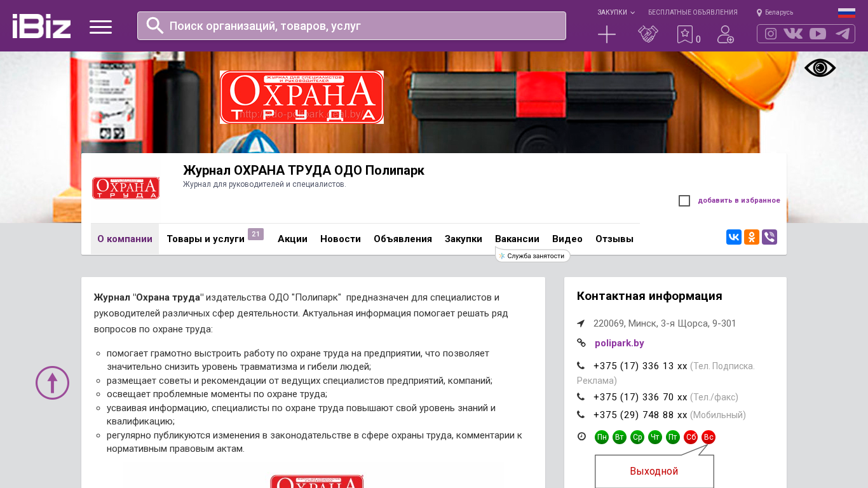The height and width of the screenshot is (488, 868).
Task: Open the YouTube channel icon
Action: (818, 34)
